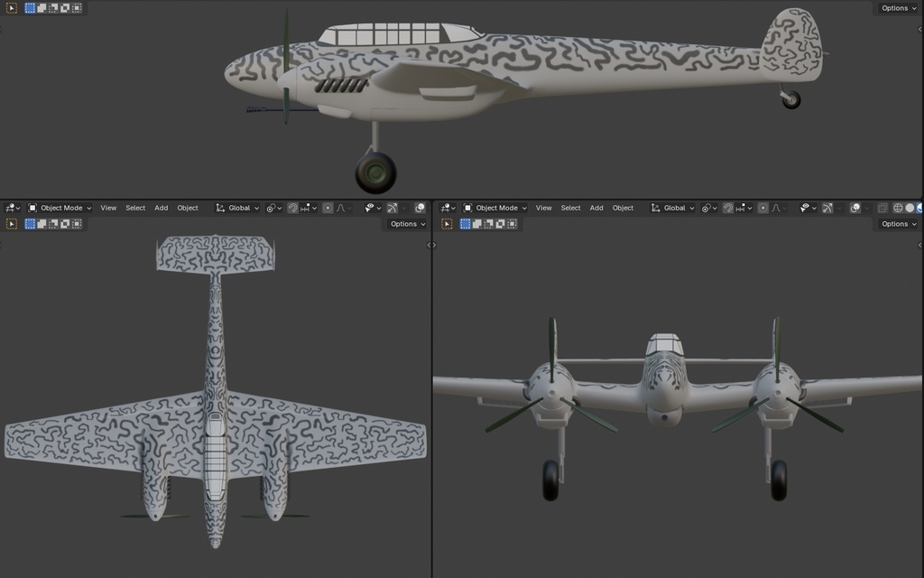Image resolution: width=924 pixels, height=578 pixels.
Task: Choose Set selection mode in bottom-right viewport
Action: (466, 224)
